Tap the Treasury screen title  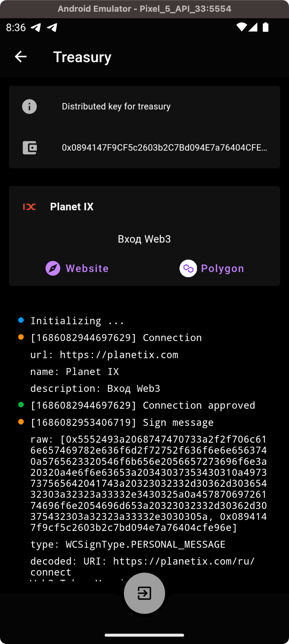pos(82,57)
